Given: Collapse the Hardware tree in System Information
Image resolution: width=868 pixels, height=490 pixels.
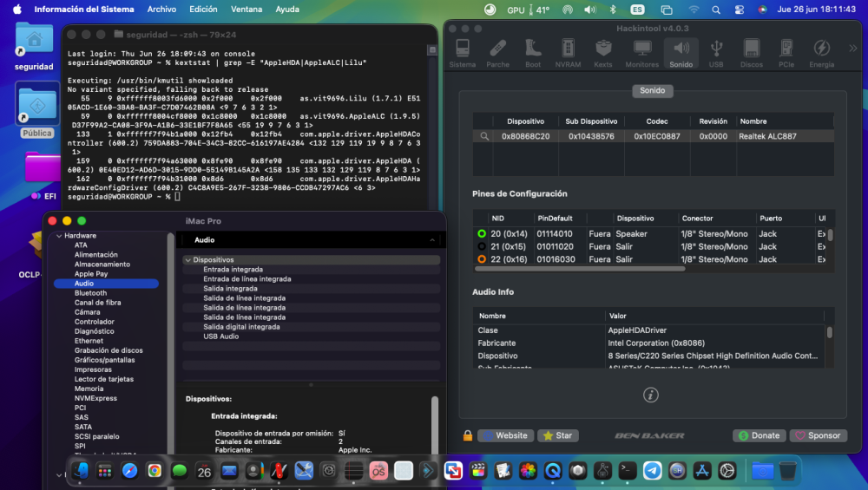Looking at the screenshot, I should coord(59,236).
